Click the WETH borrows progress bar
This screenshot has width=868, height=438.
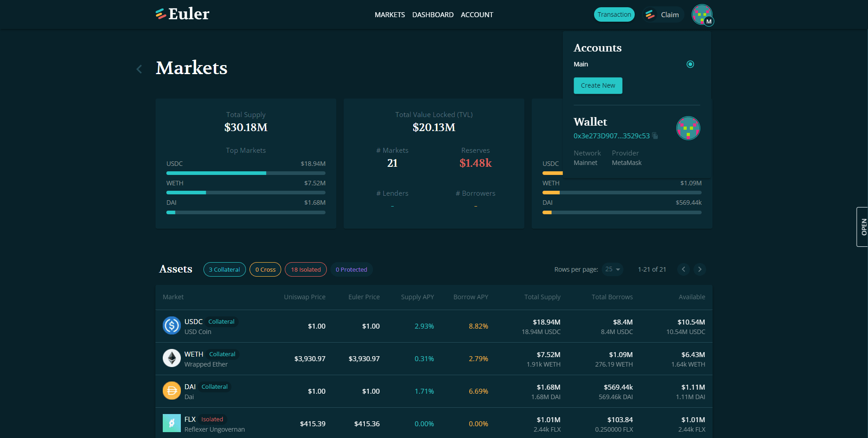[622, 193]
